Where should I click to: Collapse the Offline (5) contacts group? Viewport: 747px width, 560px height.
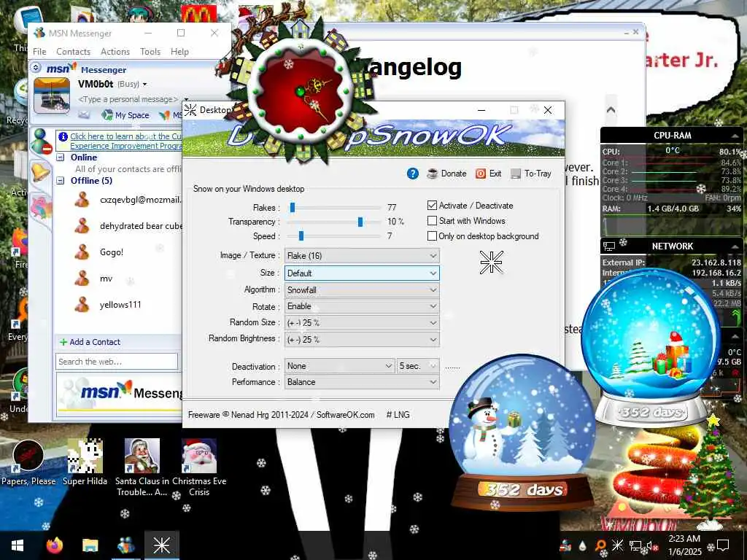pos(61,181)
